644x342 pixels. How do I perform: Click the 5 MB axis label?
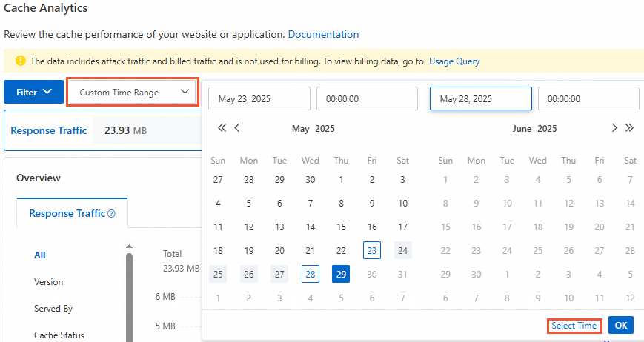click(165, 326)
